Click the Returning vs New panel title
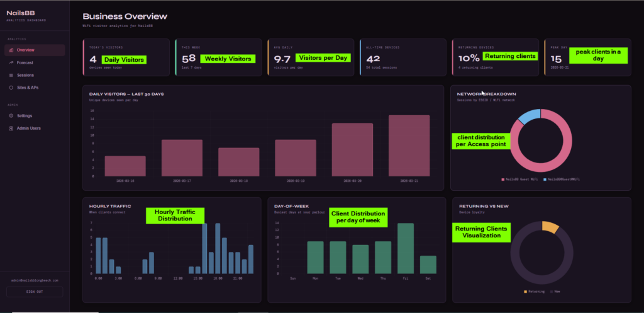Screen dimensions: 644x313 [x=484, y=206]
